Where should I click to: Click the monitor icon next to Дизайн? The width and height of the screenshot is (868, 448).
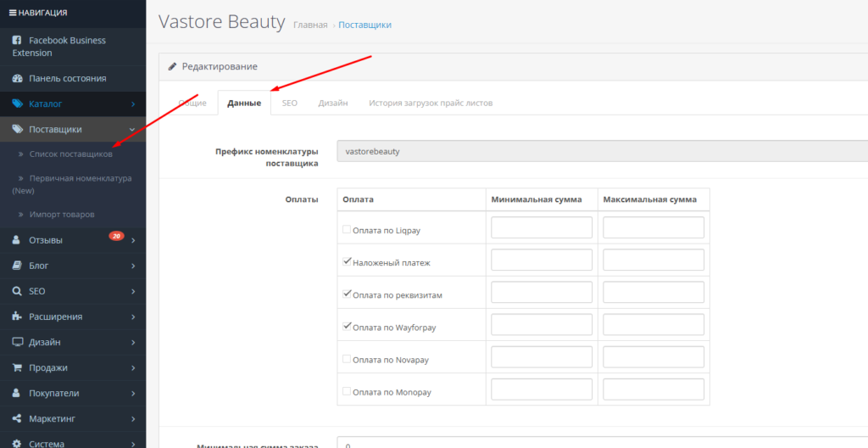click(x=18, y=343)
